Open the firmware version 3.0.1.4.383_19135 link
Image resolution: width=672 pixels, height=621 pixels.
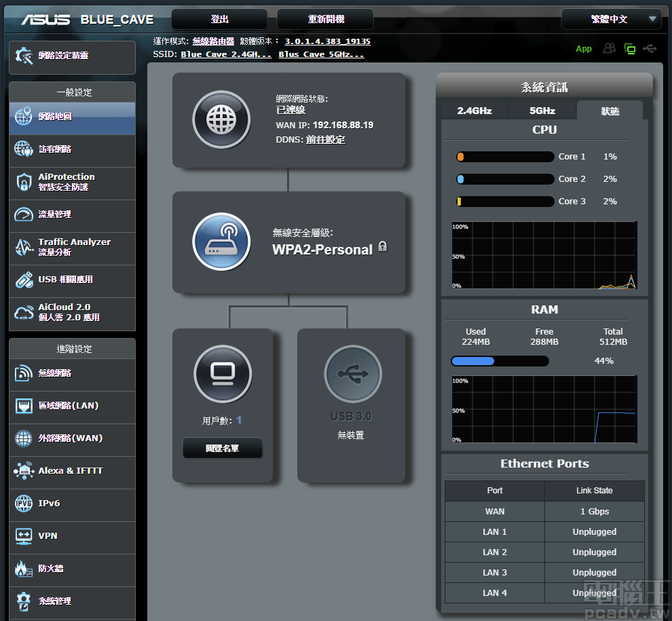pyautogui.click(x=327, y=41)
